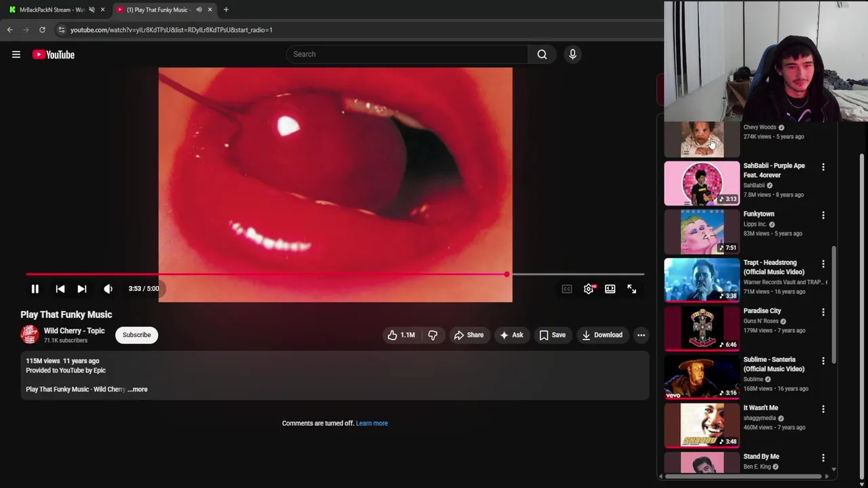Click the search magnifier button
Viewport: 868px width, 488px height.
pyautogui.click(x=542, y=54)
